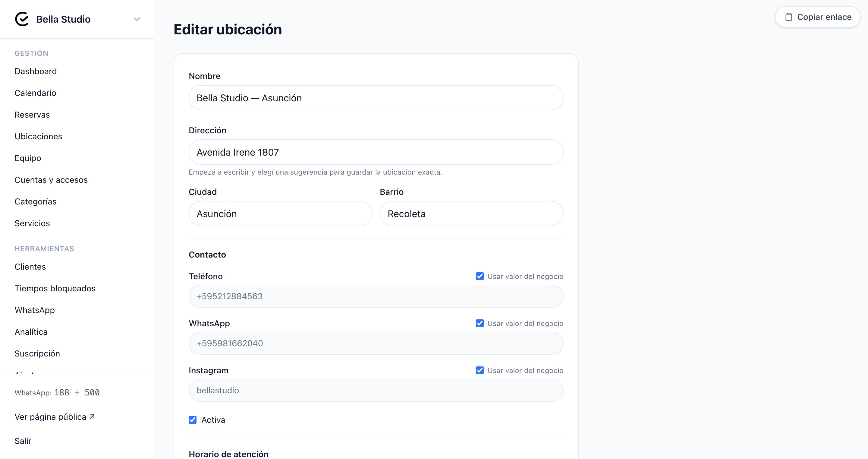This screenshot has width=868, height=459.
Task: Open Categorías in the sidebar
Action: [x=35, y=201]
